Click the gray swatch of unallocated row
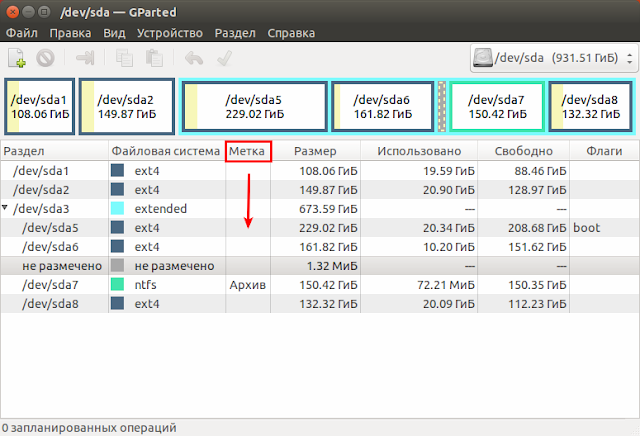640x436 pixels. (x=118, y=266)
